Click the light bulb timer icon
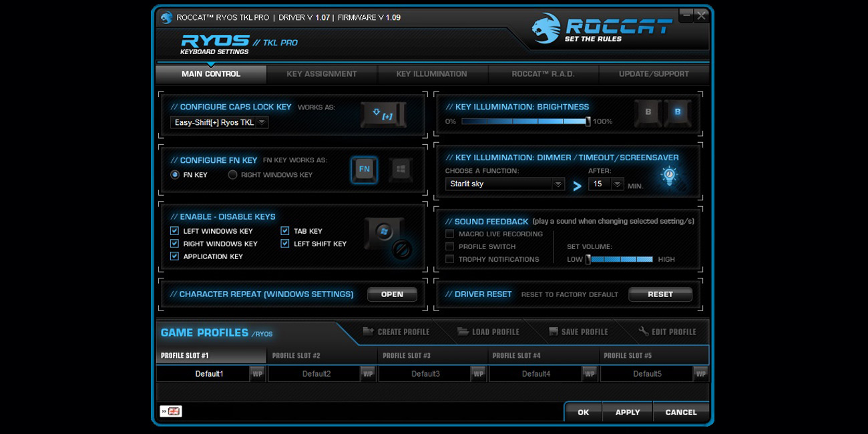 668,176
